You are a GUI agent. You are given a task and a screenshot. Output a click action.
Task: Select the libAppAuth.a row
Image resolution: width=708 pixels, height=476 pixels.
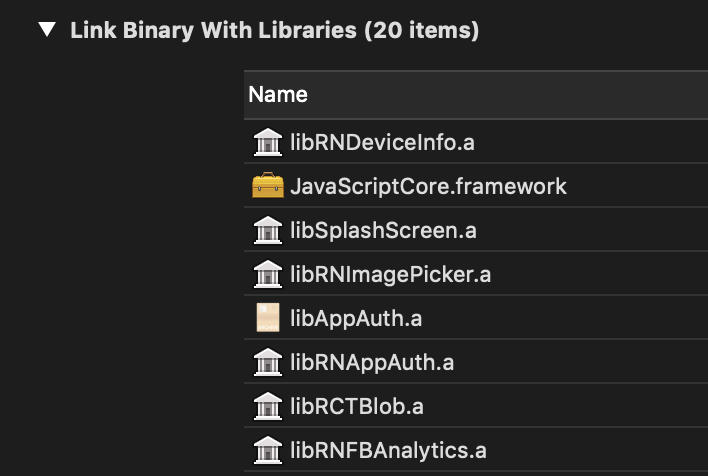476,317
